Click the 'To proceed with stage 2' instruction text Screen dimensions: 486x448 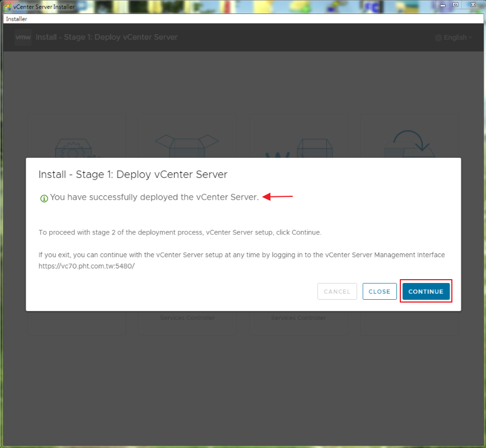pos(180,232)
